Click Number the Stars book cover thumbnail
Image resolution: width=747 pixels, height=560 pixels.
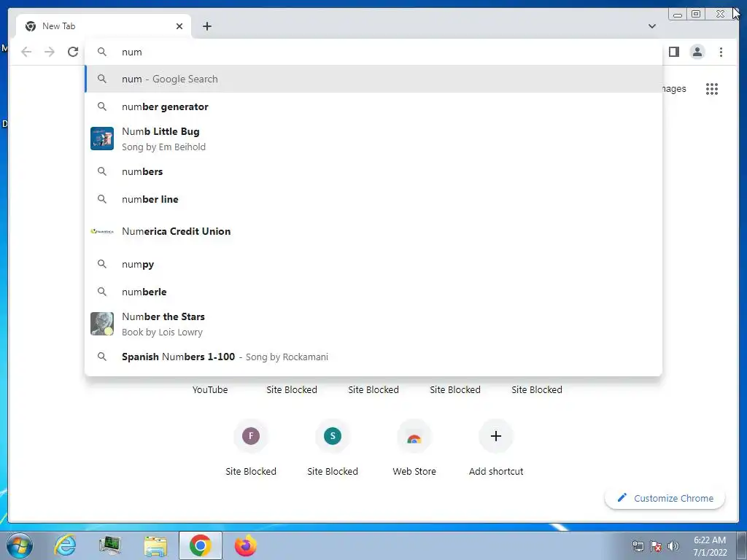[102, 324]
